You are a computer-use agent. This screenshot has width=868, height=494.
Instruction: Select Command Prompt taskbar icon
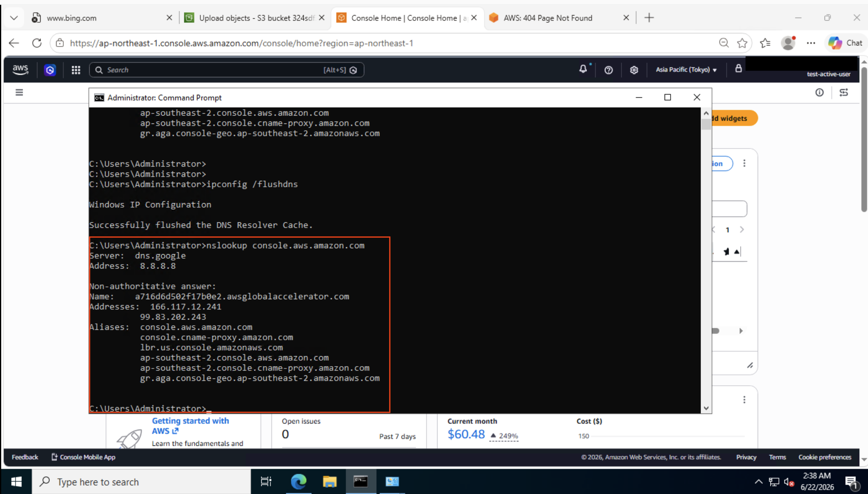pyautogui.click(x=361, y=482)
